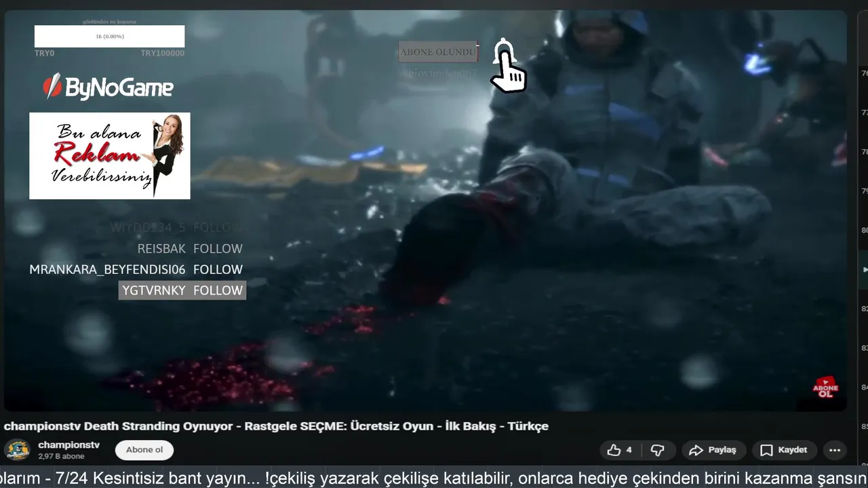Click the TRY0 goal start label
The image size is (868, 488).
(x=44, y=53)
